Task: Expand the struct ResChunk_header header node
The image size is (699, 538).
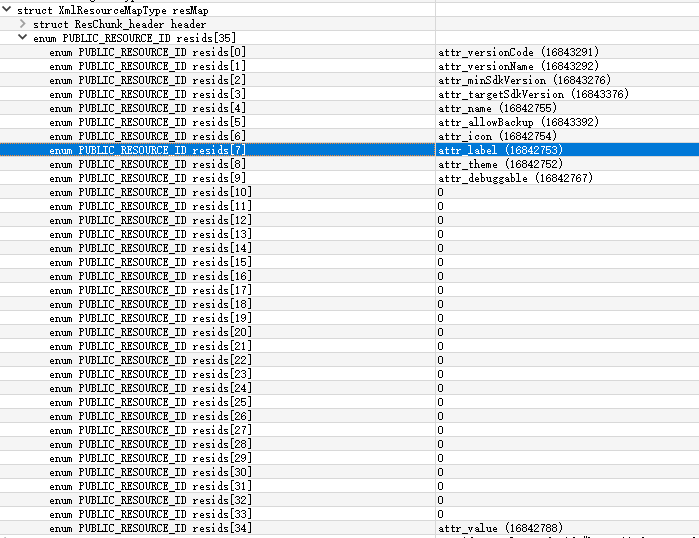Action: 23,24
